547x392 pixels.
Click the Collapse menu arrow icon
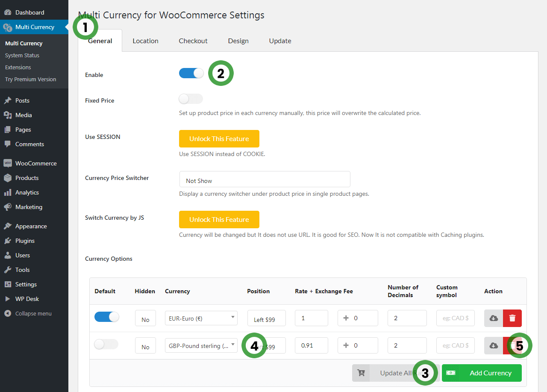click(x=8, y=313)
